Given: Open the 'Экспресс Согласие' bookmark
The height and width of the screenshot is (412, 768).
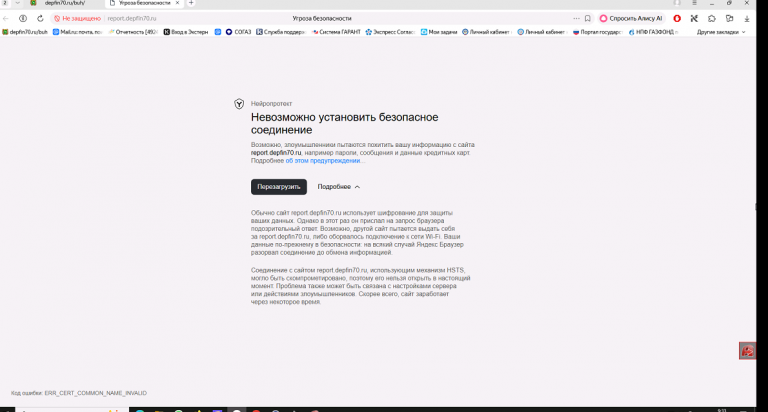Looking at the screenshot, I should pyautogui.click(x=390, y=32).
